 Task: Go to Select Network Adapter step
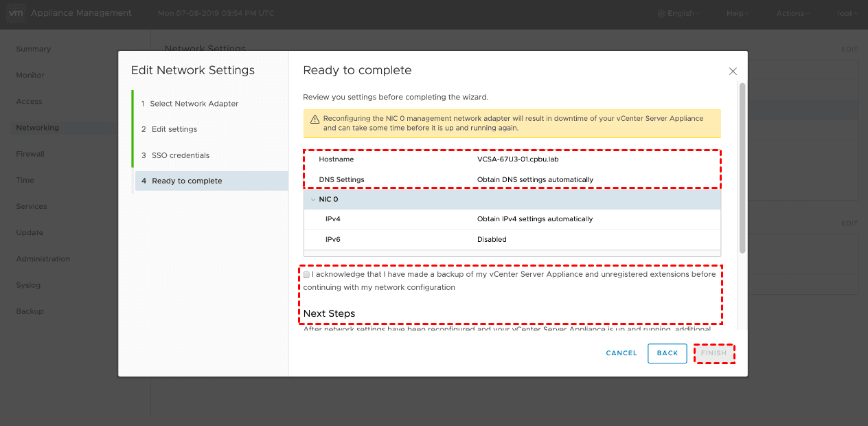pyautogui.click(x=194, y=104)
